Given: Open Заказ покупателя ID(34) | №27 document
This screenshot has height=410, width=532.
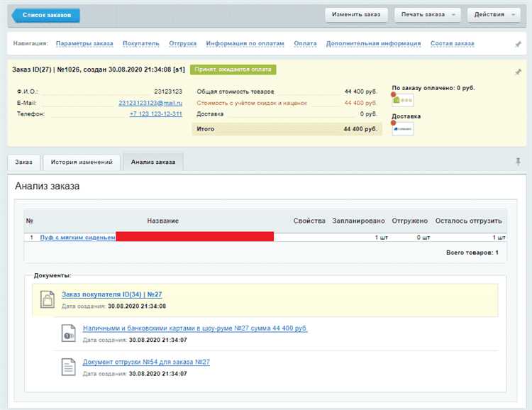Looking at the screenshot, I should tap(111, 294).
